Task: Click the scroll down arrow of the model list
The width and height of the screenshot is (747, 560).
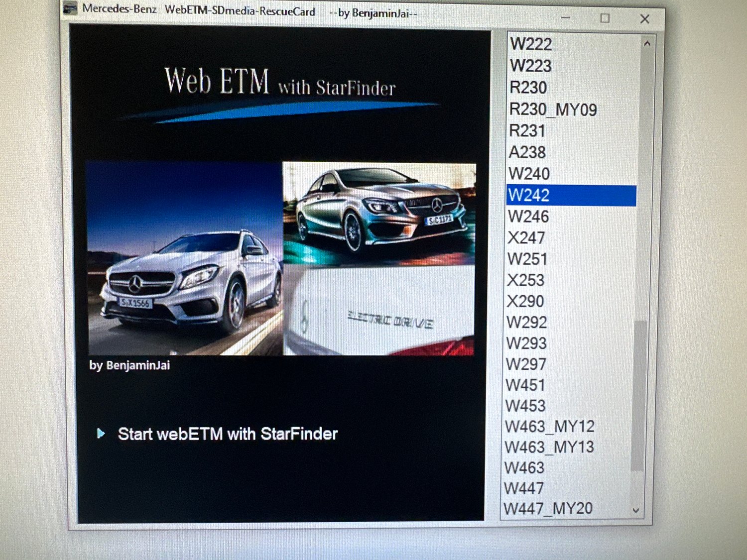Action: click(636, 510)
